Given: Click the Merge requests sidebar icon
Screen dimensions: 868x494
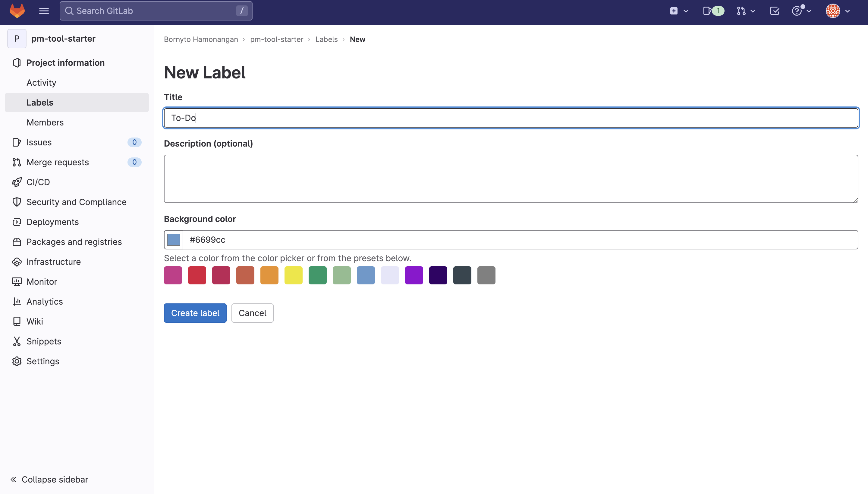Looking at the screenshot, I should click(17, 162).
